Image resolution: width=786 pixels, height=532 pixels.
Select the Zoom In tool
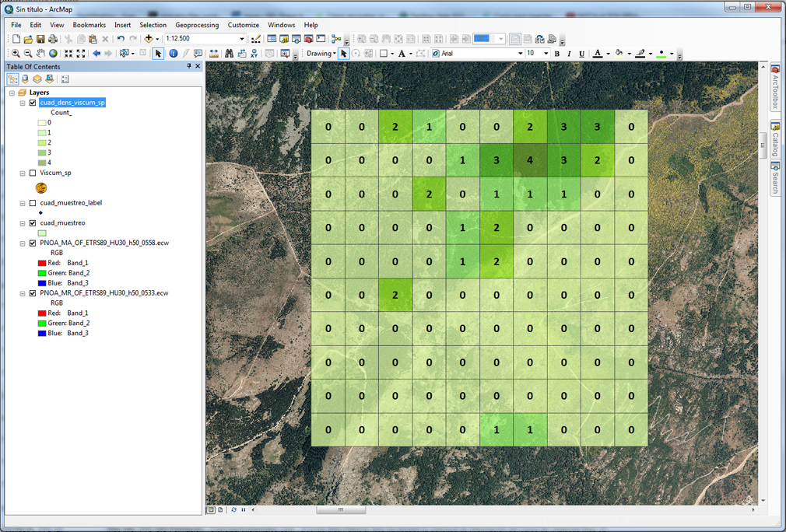pyautogui.click(x=16, y=53)
